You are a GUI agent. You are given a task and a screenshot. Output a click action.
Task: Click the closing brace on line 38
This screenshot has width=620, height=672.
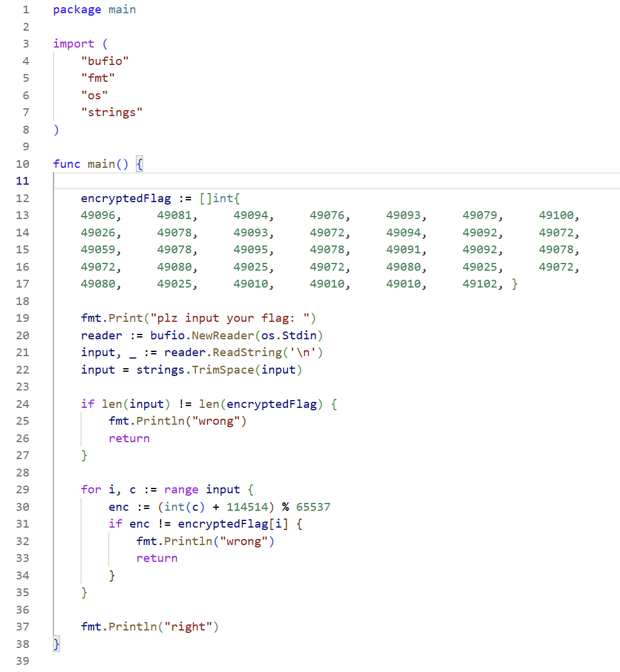(x=57, y=644)
